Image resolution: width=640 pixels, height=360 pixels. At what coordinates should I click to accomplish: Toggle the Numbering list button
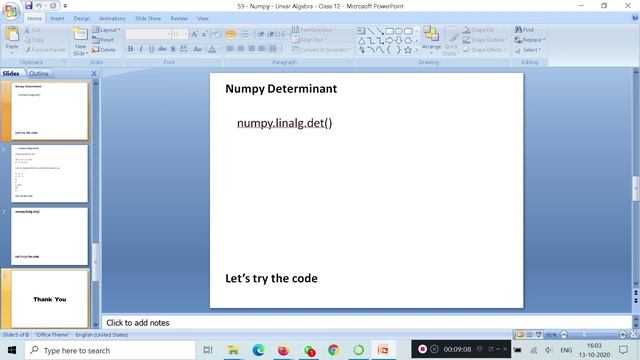245,34
